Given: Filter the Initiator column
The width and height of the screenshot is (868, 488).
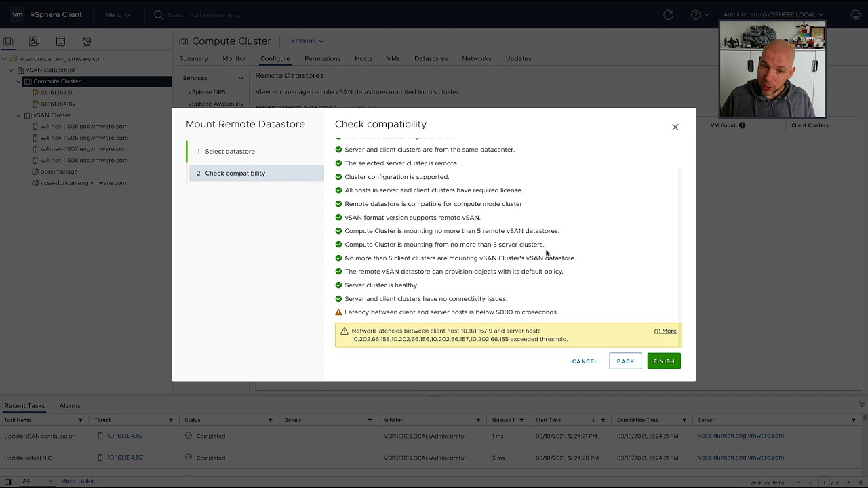Looking at the screenshot, I should 478,420.
